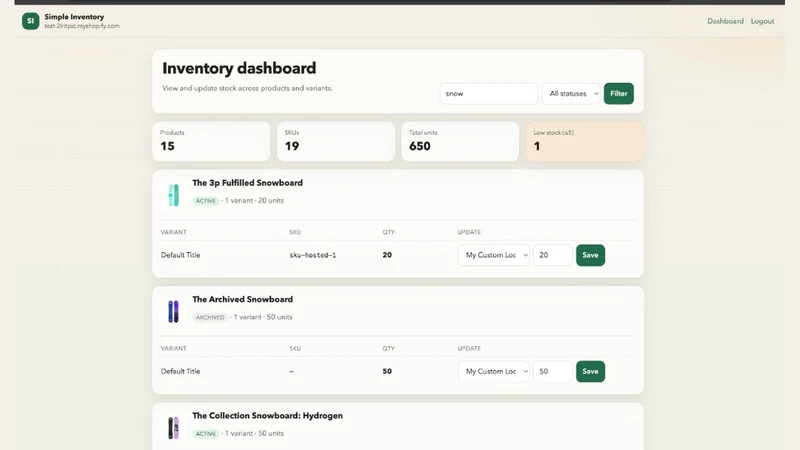This screenshot has height=450, width=800.
Task: Expand location dropdown for 3p Fulfilled Snowboard
Action: [494, 255]
